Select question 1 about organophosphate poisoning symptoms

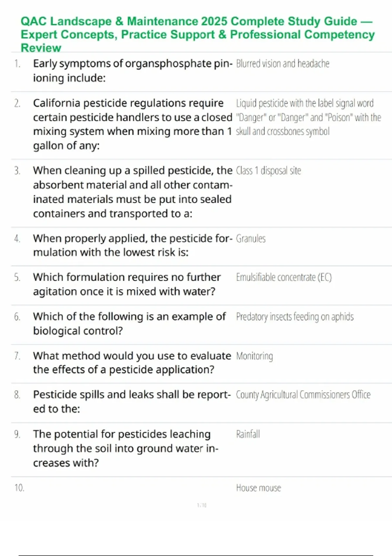coord(132,71)
